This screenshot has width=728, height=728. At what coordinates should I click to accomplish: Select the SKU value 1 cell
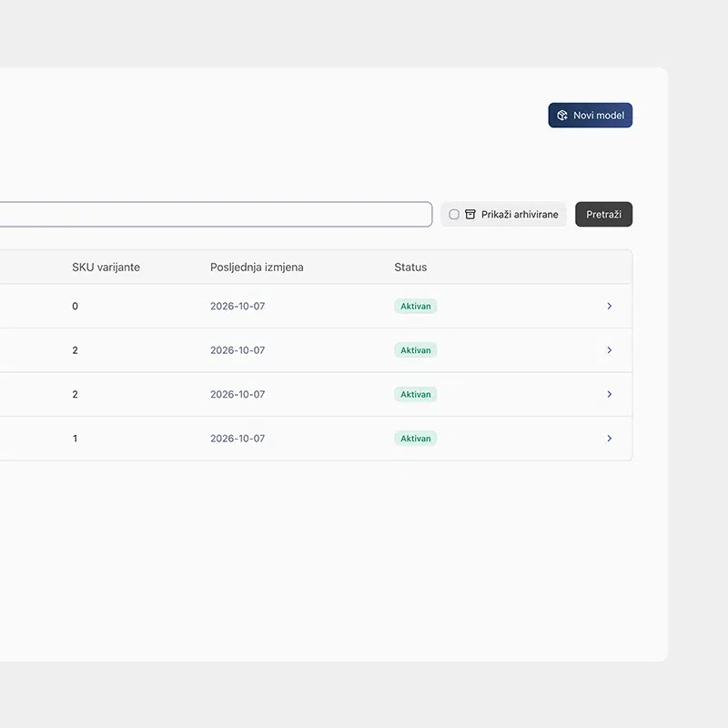pyautogui.click(x=76, y=439)
